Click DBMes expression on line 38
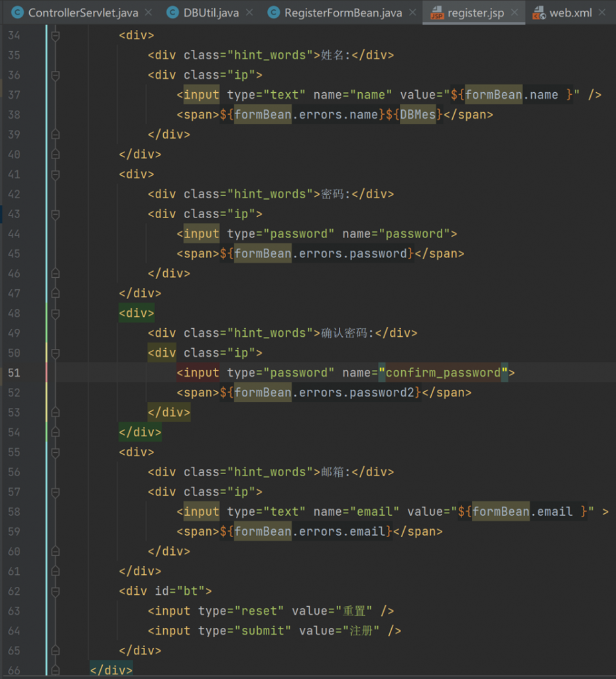The width and height of the screenshot is (616, 679). 418,115
